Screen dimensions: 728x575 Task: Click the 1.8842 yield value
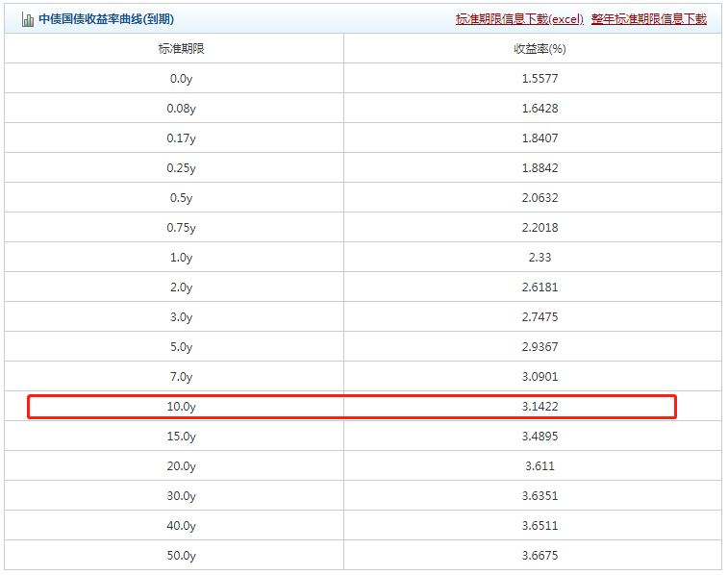pos(540,168)
